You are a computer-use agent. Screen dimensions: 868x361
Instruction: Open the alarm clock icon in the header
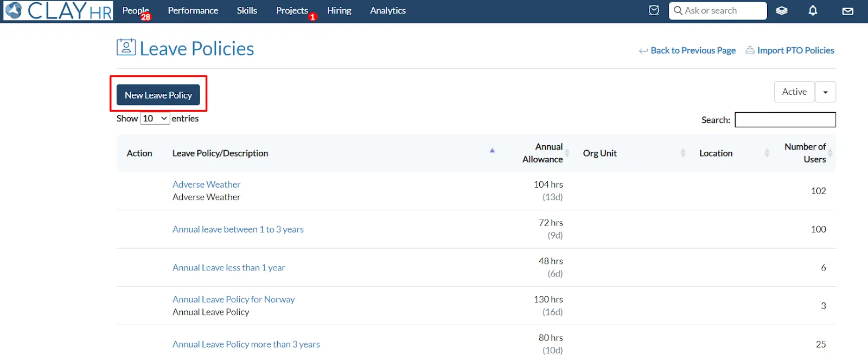654,10
